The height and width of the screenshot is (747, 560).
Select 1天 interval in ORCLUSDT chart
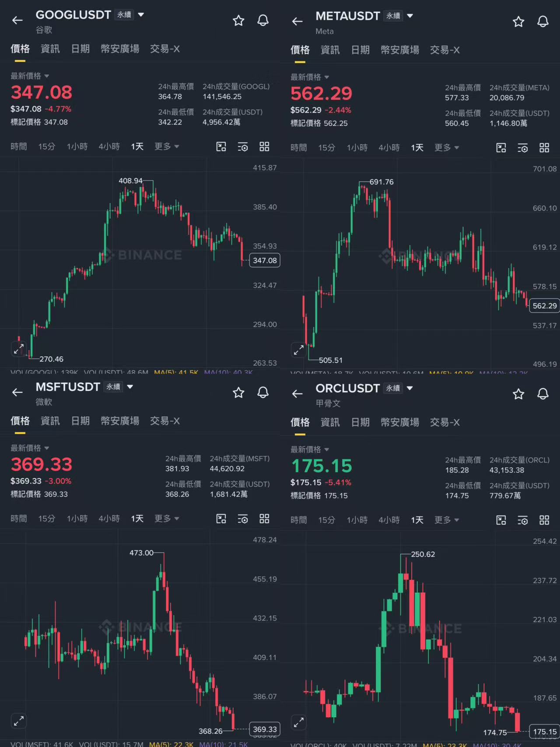(x=417, y=520)
